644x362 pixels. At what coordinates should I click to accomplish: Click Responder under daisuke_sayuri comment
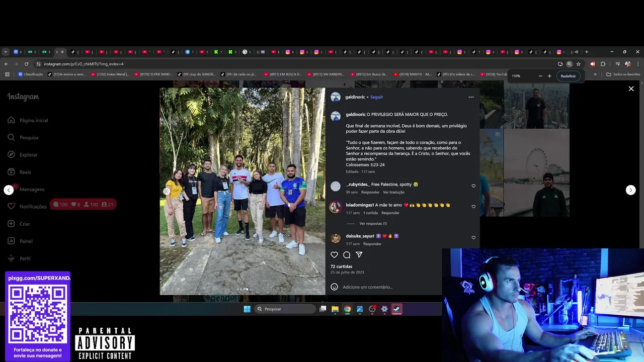tap(372, 244)
